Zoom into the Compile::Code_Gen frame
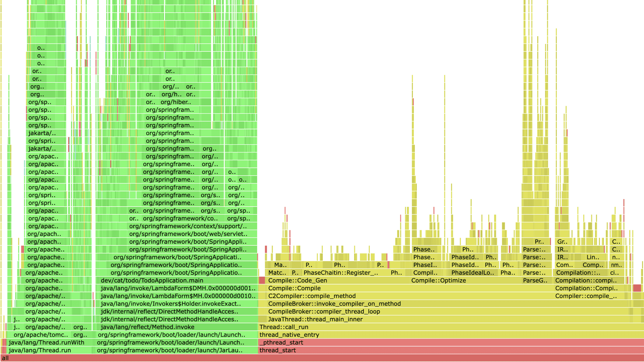The height and width of the screenshot is (362, 644). coord(297,280)
